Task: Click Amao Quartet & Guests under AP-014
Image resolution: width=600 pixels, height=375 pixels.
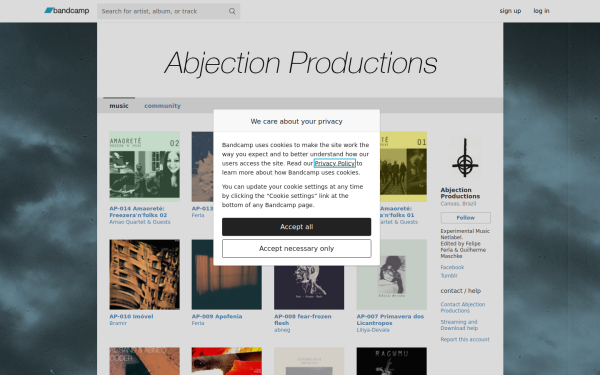Action: pos(140,222)
